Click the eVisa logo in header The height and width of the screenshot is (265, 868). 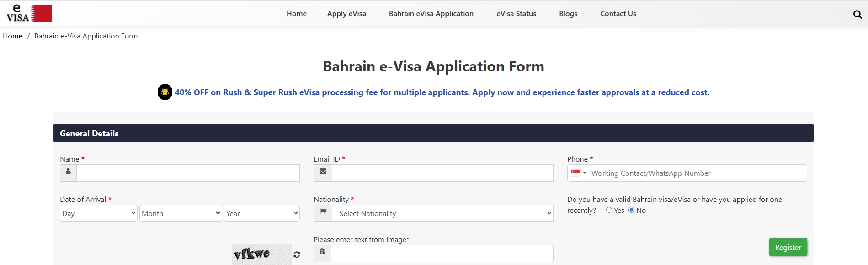pyautogui.click(x=29, y=13)
